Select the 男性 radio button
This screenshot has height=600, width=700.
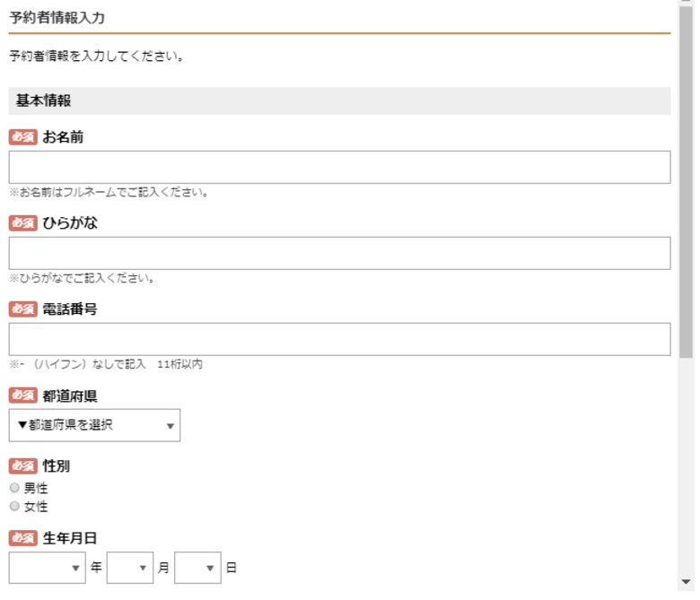pos(14,488)
